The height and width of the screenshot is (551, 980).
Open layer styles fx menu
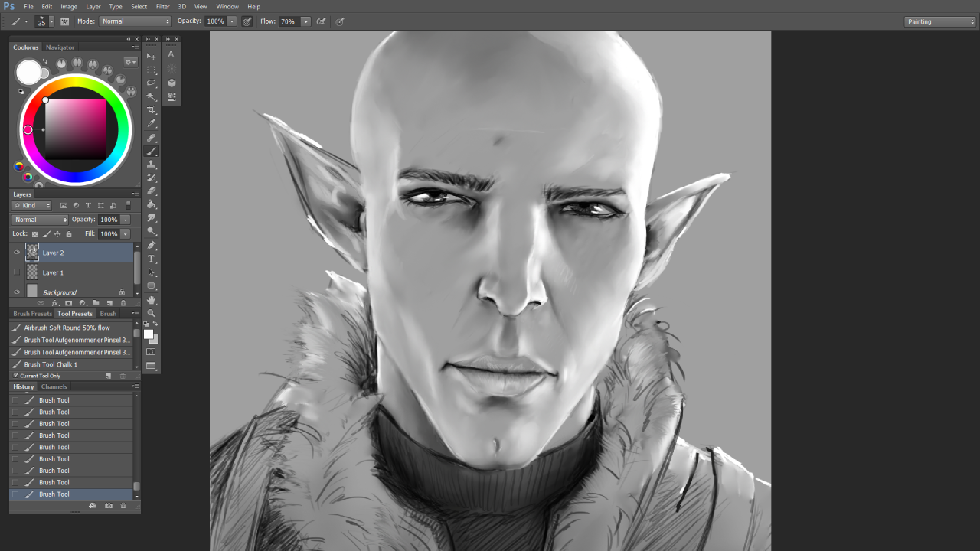tap(55, 303)
